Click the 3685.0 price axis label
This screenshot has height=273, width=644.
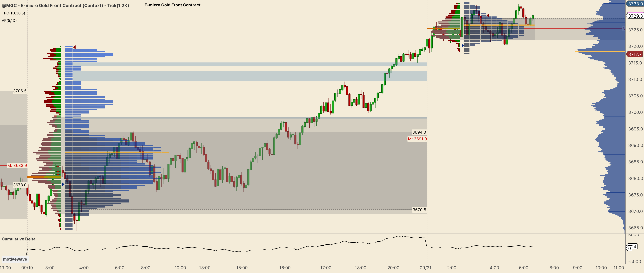[x=635, y=162]
